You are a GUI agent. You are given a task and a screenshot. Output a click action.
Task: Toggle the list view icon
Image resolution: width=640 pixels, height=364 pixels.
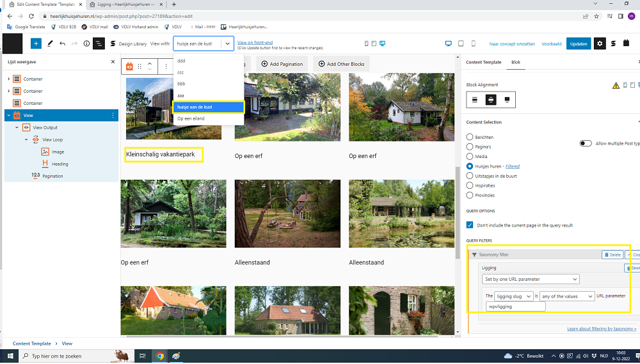pyautogui.click(x=99, y=44)
